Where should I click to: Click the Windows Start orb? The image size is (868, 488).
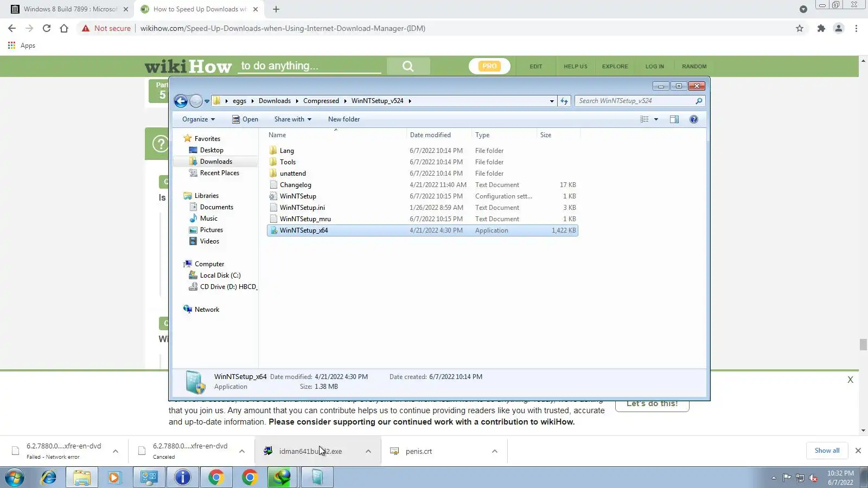(x=15, y=477)
